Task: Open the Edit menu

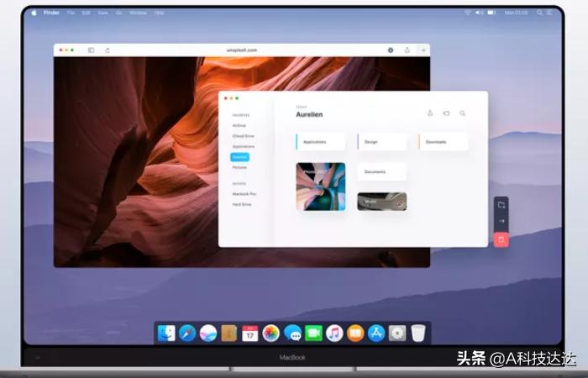Action: click(86, 13)
